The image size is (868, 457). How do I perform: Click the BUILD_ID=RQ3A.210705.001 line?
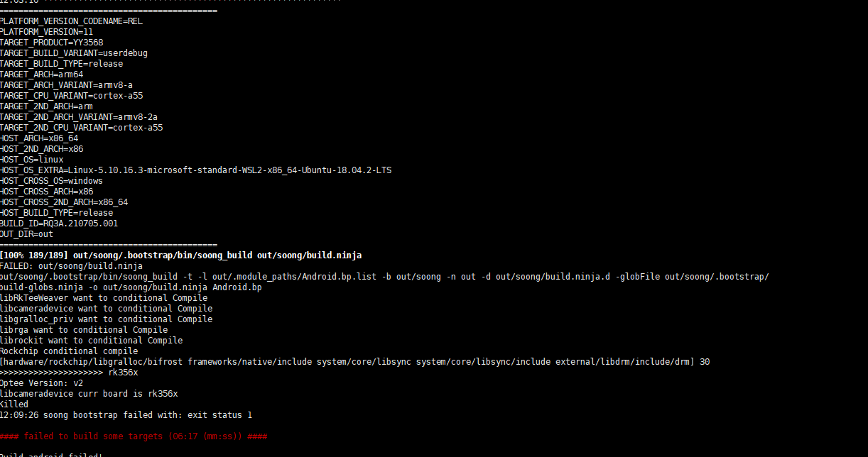[x=59, y=224]
